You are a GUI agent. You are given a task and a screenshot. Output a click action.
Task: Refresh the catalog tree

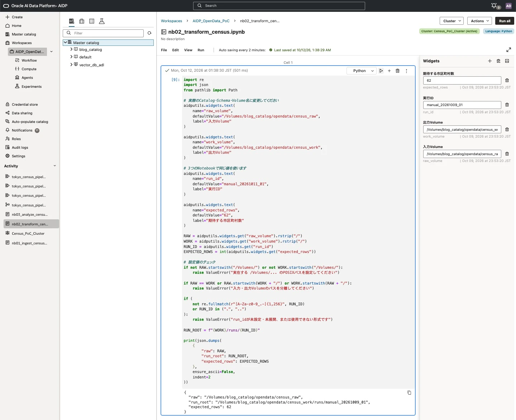pyautogui.click(x=149, y=33)
